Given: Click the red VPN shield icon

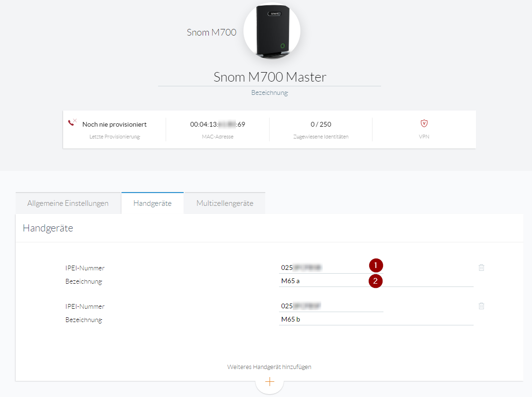Looking at the screenshot, I should (x=424, y=123).
